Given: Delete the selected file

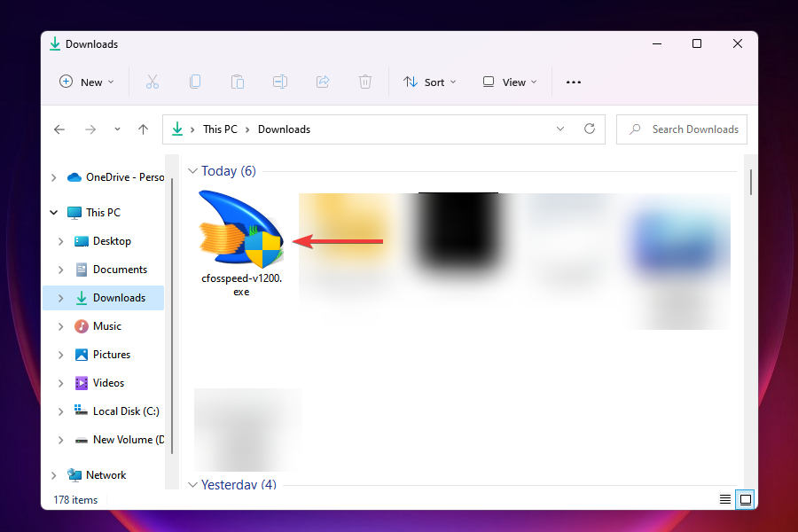Looking at the screenshot, I should 365,82.
